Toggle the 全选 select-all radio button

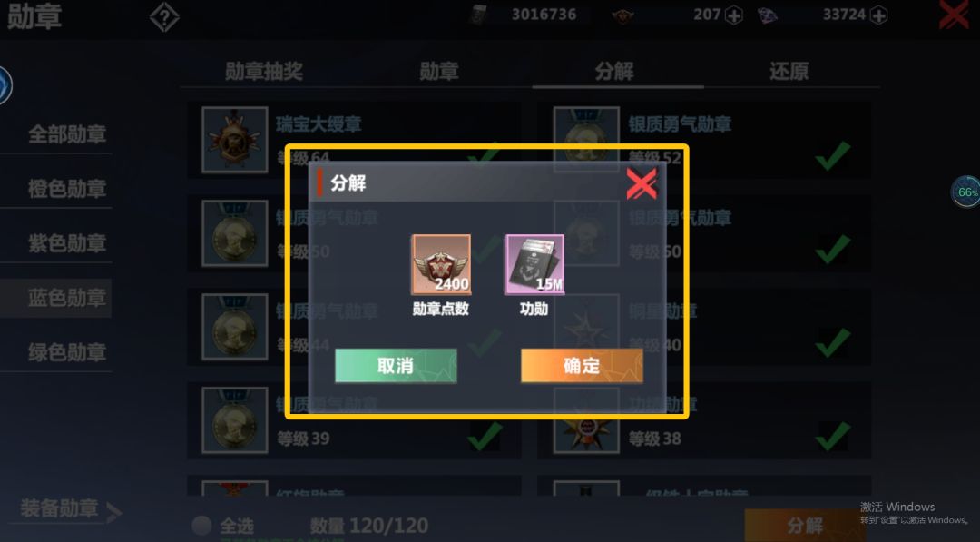pyautogui.click(x=201, y=525)
